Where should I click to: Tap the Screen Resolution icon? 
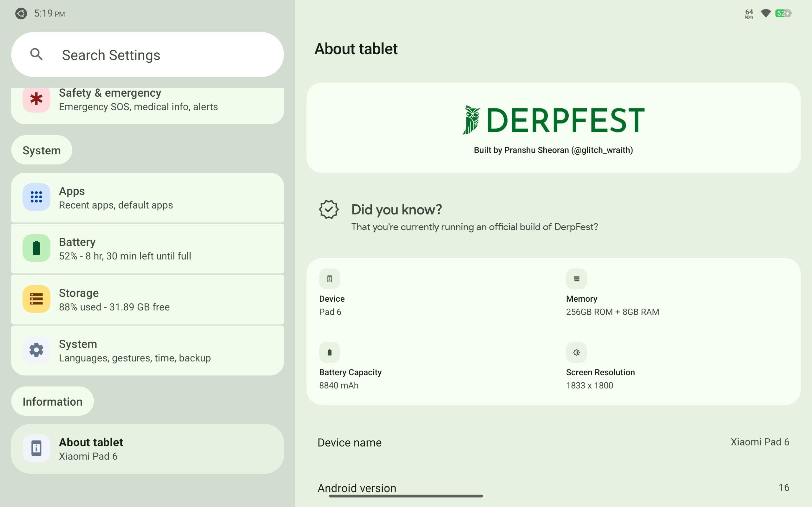coord(576,352)
